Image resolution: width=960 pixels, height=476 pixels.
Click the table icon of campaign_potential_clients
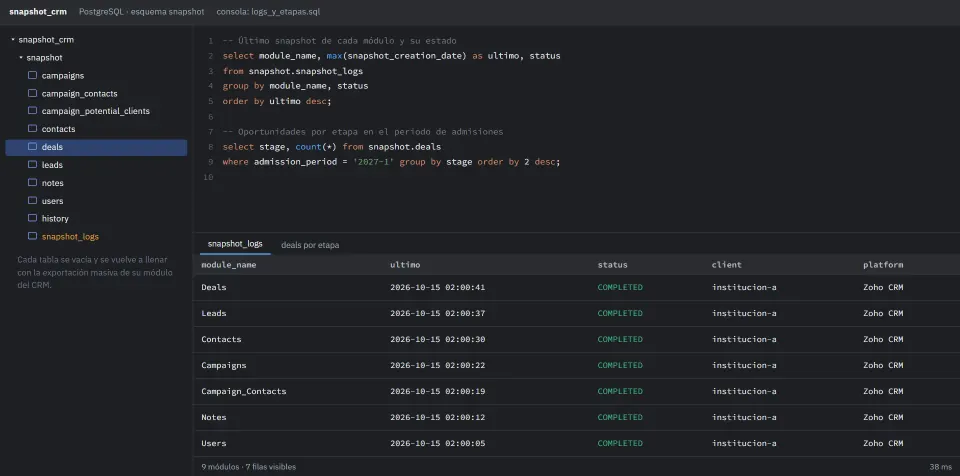pos(32,111)
